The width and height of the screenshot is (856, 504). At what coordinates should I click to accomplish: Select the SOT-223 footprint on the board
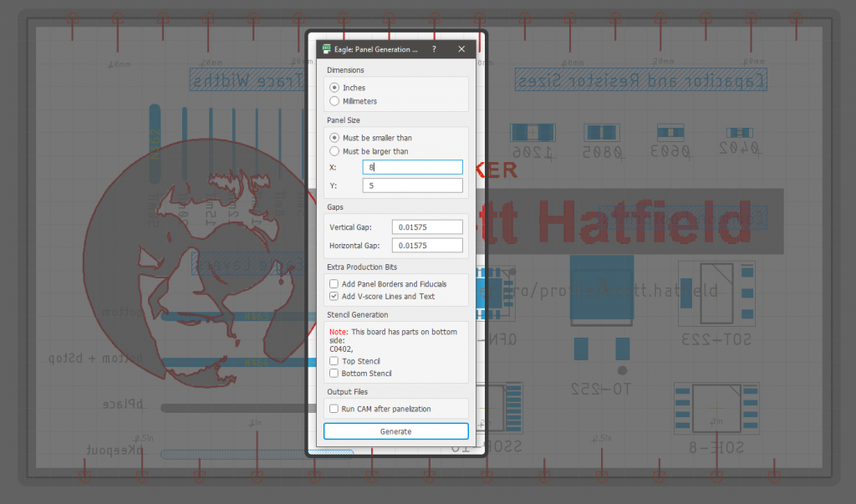tap(716, 294)
